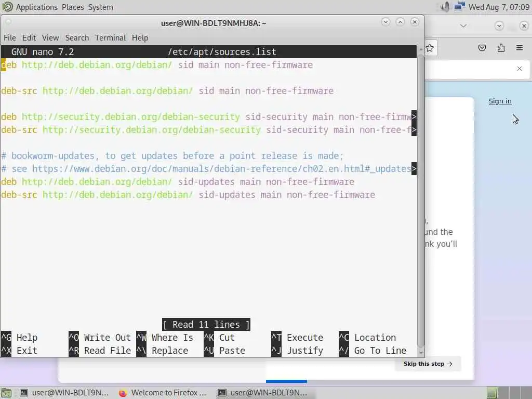
Task: Click the terminal vertical scrollbar
Action: [421, 200]
